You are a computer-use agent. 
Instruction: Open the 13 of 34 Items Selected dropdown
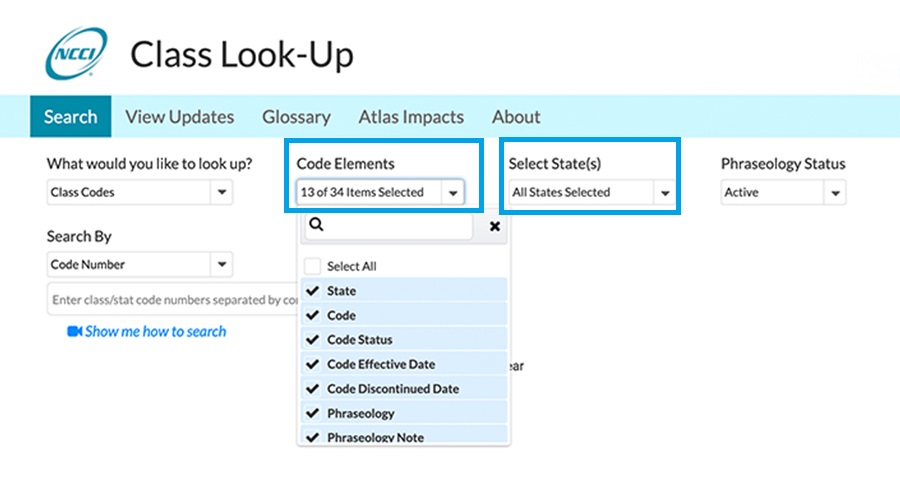coord(380,192)
